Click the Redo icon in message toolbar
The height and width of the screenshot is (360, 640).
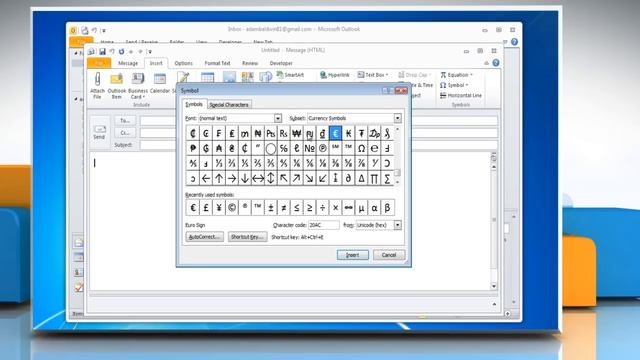121,51
